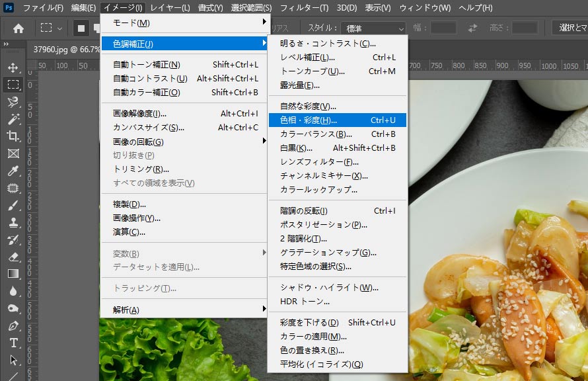The height and width of the screenshot is (381, 588).
Task: Select the Pen tool
Action: (13, 326)
